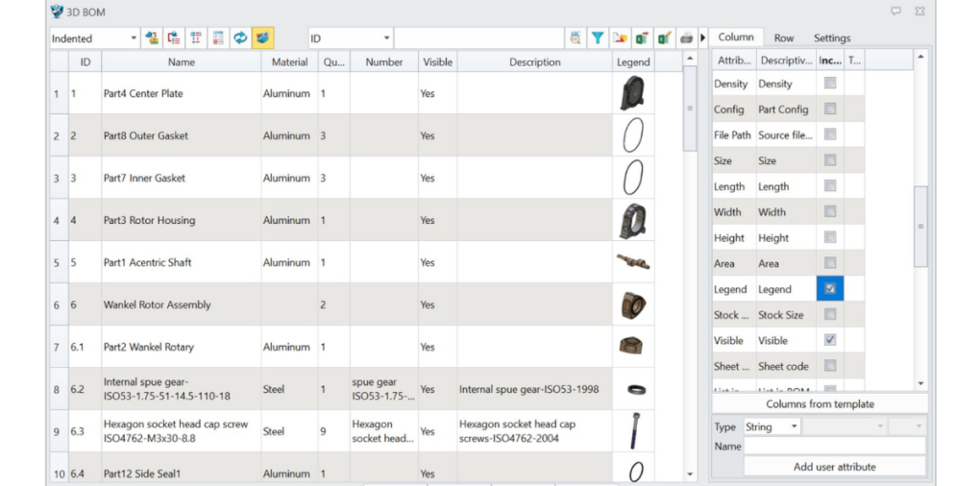Uncheck the Visible include checkbox
Image resolution: width=980 pixels, height=486 pixels.
coord(830,340)
